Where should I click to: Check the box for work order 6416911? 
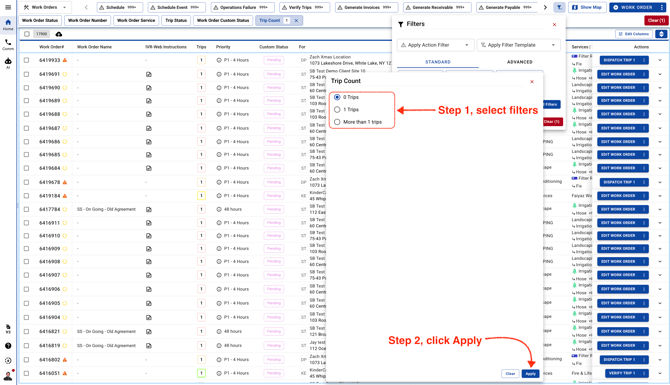(x=26, y=223)
